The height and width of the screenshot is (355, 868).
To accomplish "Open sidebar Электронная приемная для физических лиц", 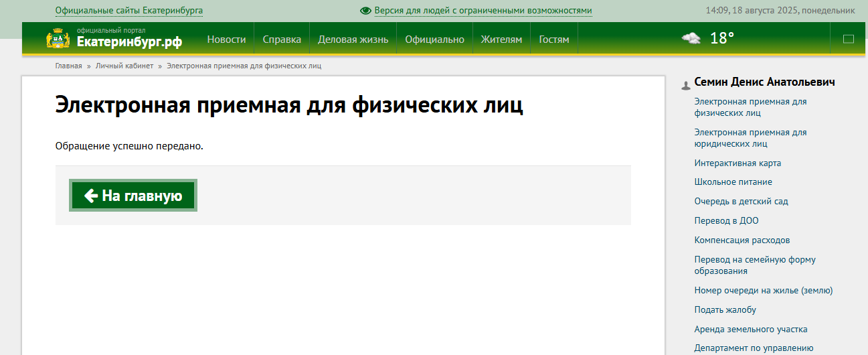I will coord(751,107).
